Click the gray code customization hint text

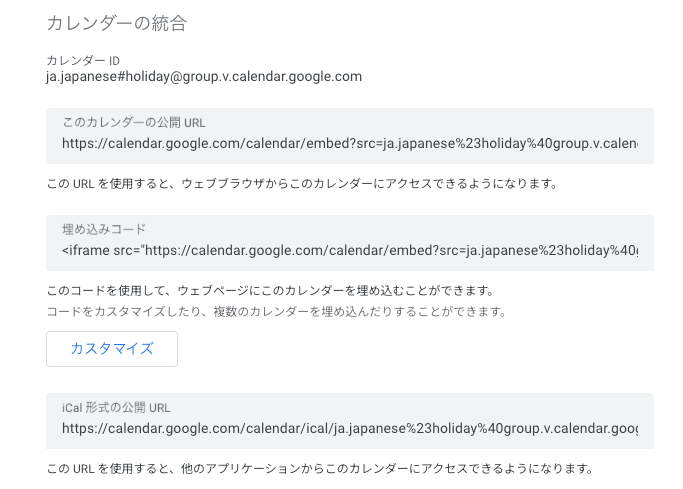pos(277,312)
